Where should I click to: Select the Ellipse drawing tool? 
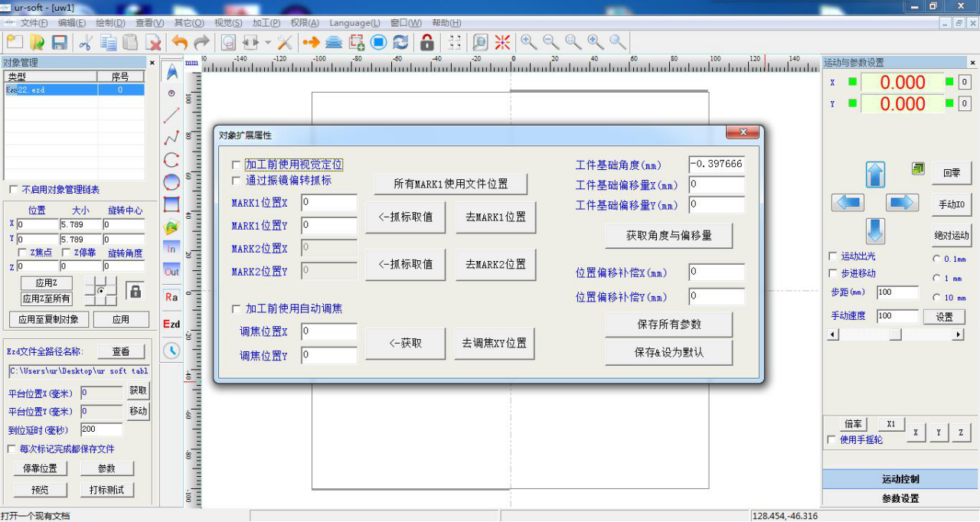coord(171,181)
